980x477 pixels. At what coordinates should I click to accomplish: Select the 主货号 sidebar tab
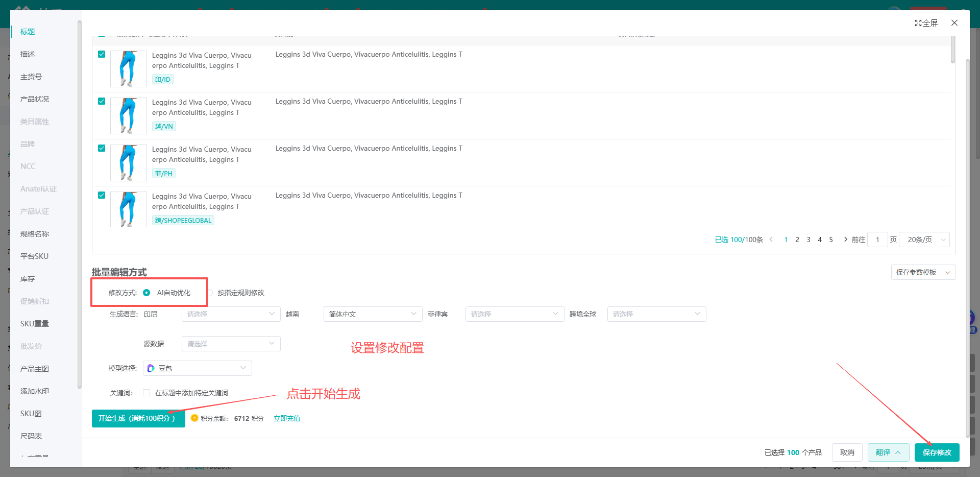[31, 77]
